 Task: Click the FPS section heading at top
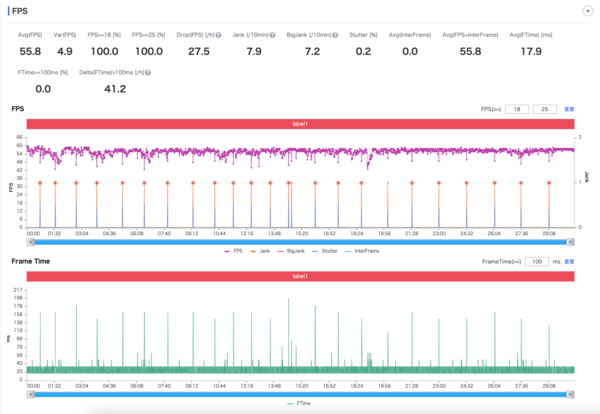coord(20,11)
